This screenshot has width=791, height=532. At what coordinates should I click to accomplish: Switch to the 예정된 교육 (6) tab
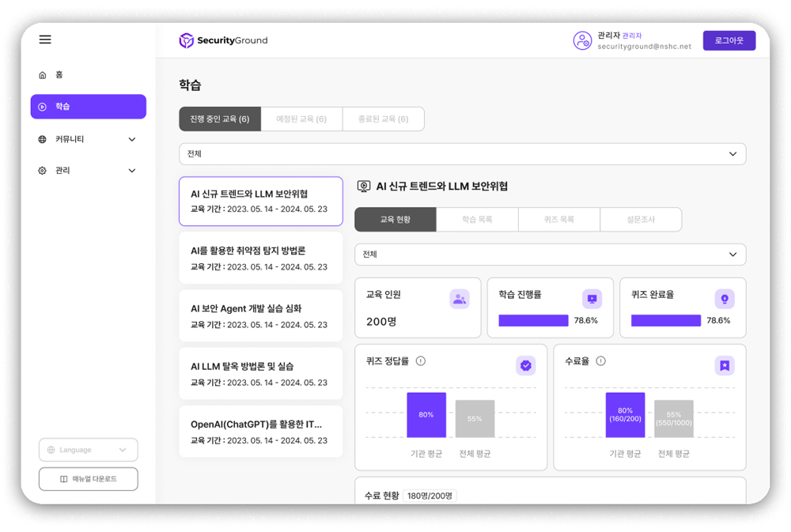[x=301, y=119]
